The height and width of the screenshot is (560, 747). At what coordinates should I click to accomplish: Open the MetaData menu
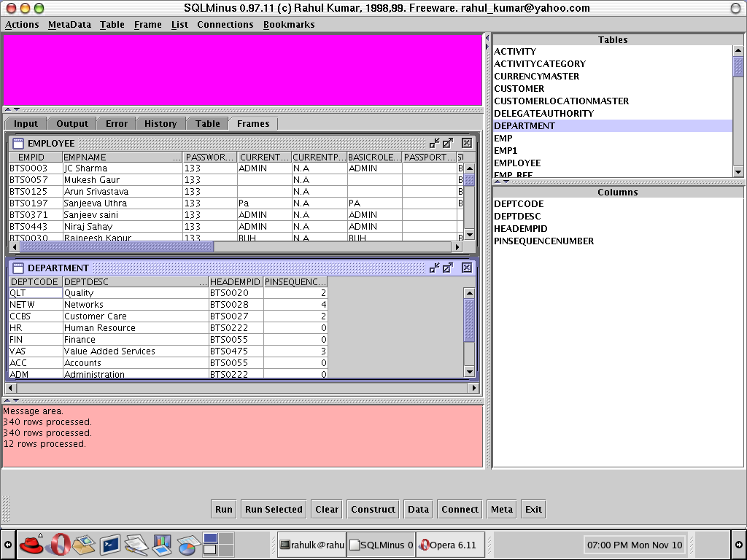click(x=69, y=24)
